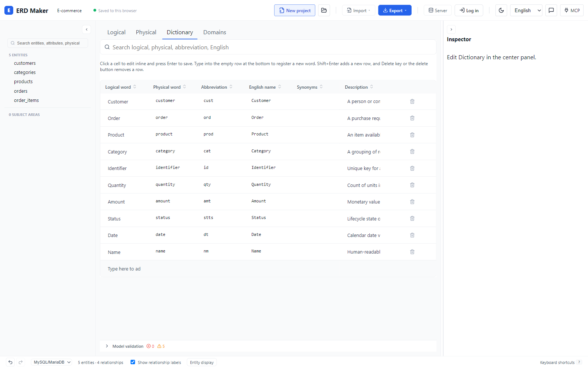Switch to the Domains tab
588x368 pixels.
[x=215, y=32]
